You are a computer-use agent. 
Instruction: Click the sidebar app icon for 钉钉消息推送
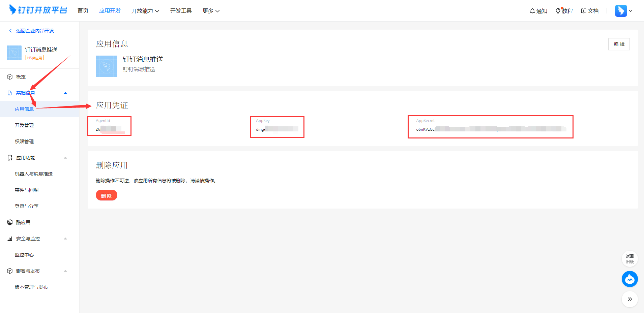point(14,53)
